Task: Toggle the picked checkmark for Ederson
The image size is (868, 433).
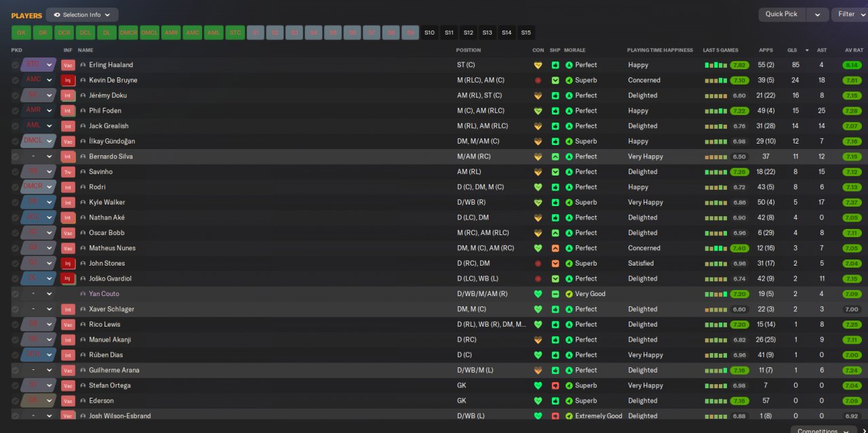Action: pyautogui.click(x=15, y=400)
